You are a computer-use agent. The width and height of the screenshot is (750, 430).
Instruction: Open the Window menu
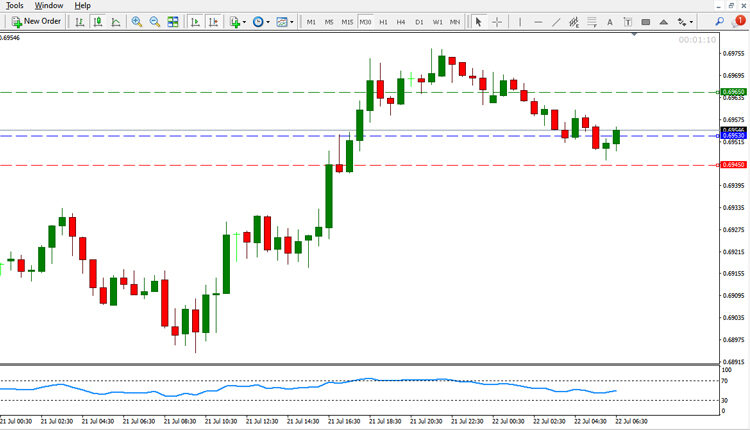pyautogui.click(x=49, y=5)
